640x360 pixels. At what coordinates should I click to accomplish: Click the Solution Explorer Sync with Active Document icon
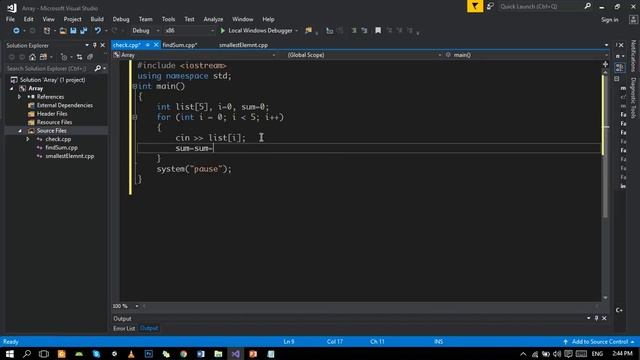[79, 57]
